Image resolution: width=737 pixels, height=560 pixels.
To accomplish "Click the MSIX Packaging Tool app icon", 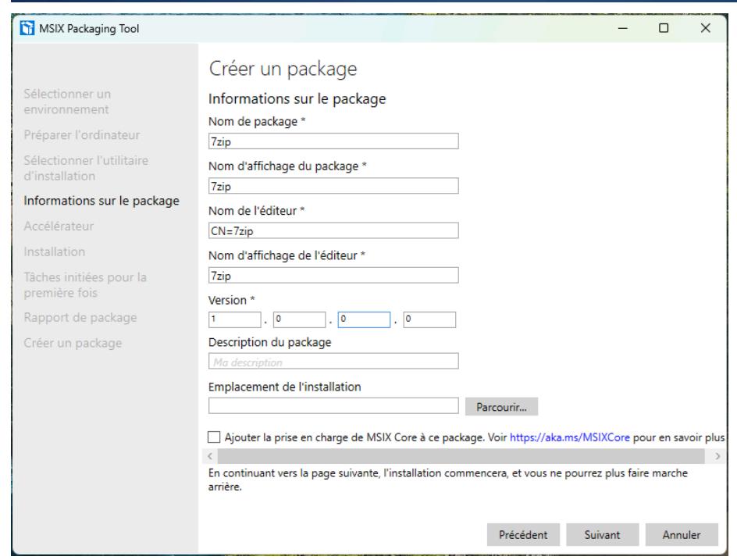I will tap(27, 28).
